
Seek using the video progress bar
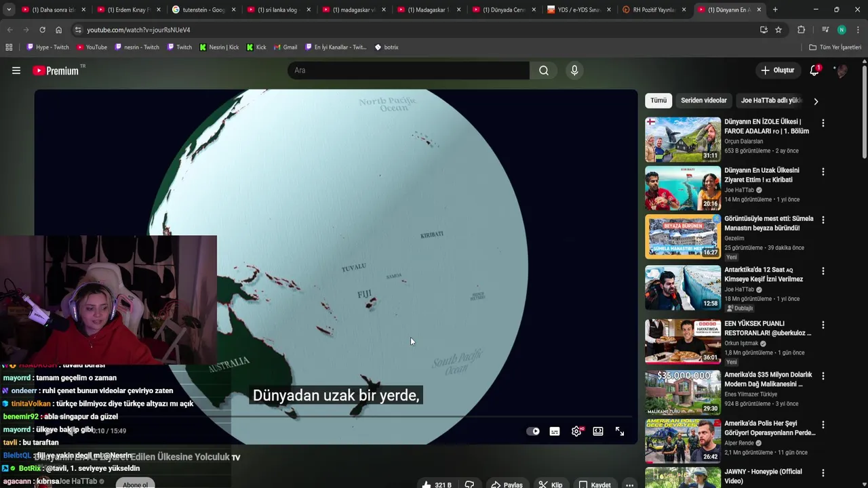click(x=336, y=417)
